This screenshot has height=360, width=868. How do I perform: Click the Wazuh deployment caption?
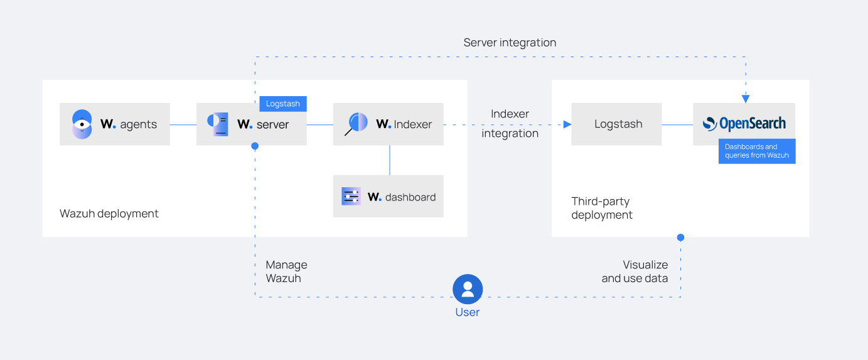click(109, 214)
